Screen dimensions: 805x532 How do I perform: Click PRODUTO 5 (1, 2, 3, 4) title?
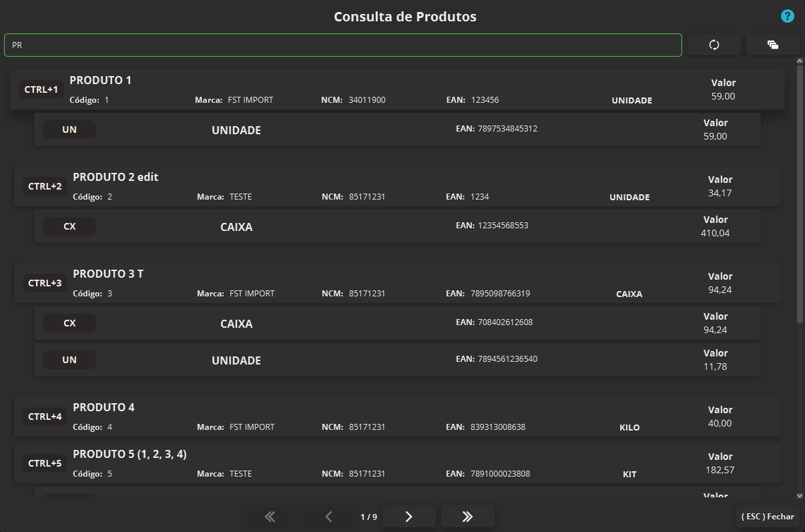click(x=129, y=454)
